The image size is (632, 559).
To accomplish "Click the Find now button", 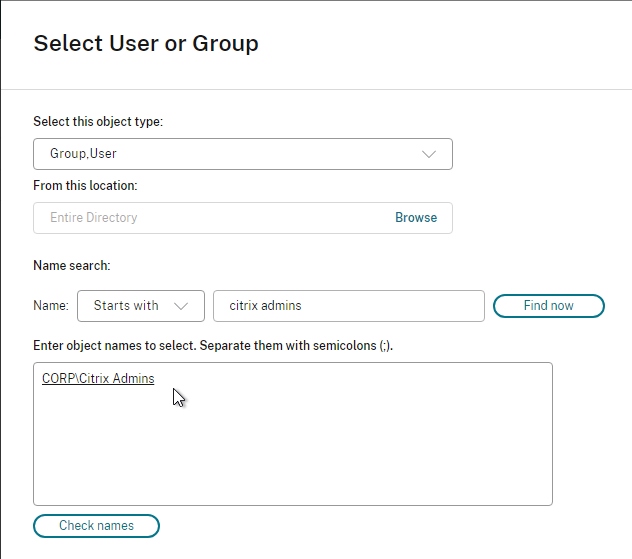I will point(549,306).
